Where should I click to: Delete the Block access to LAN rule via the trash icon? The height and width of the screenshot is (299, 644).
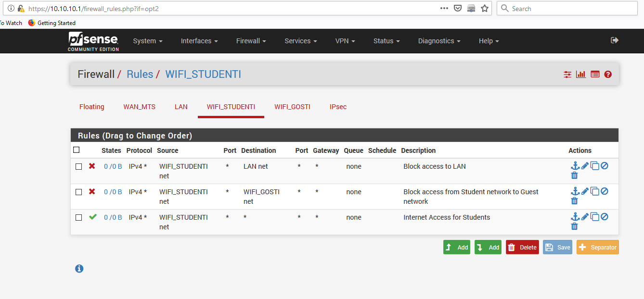click(x=574, y=175)
